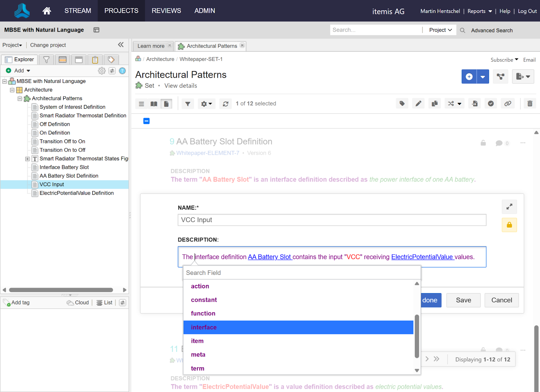540x392 pixels.
Task: Click the expand editor arrows icon
Action: coord(509,207)
